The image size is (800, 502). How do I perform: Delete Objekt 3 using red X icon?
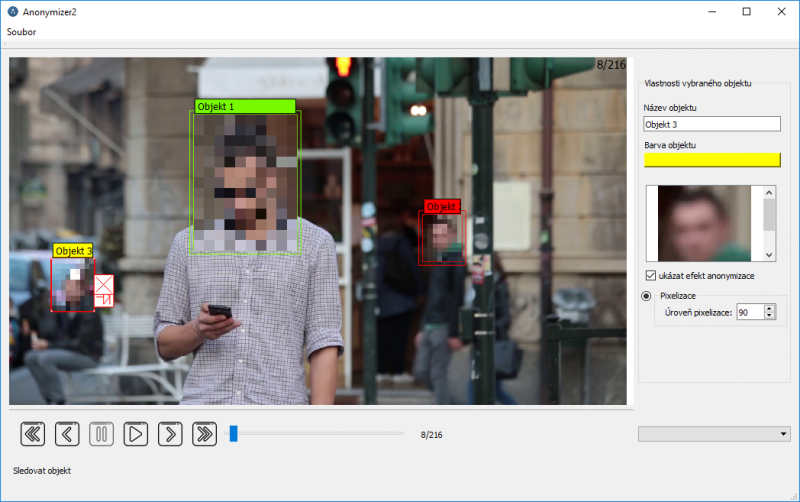pos(103,283)
